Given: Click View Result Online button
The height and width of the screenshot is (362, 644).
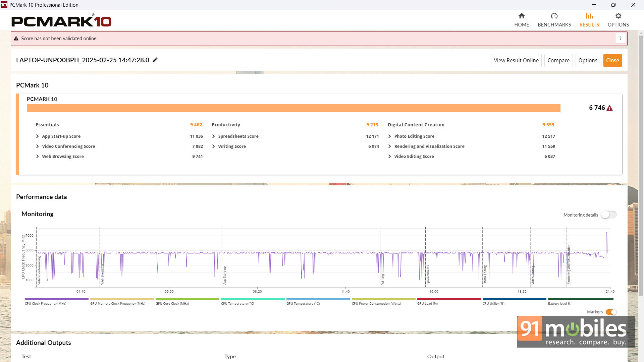Looking at the screenshot, I should coord(516,60).
